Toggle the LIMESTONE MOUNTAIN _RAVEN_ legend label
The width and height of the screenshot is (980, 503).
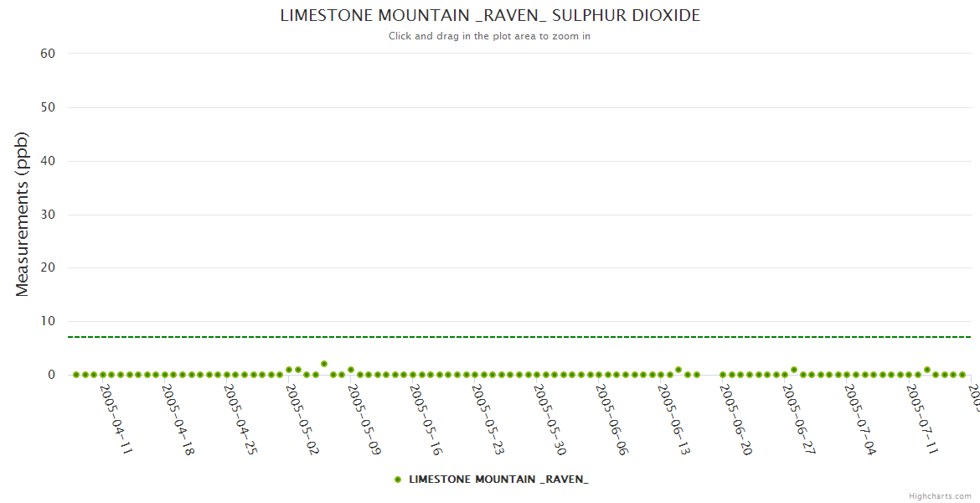(498, 480)
